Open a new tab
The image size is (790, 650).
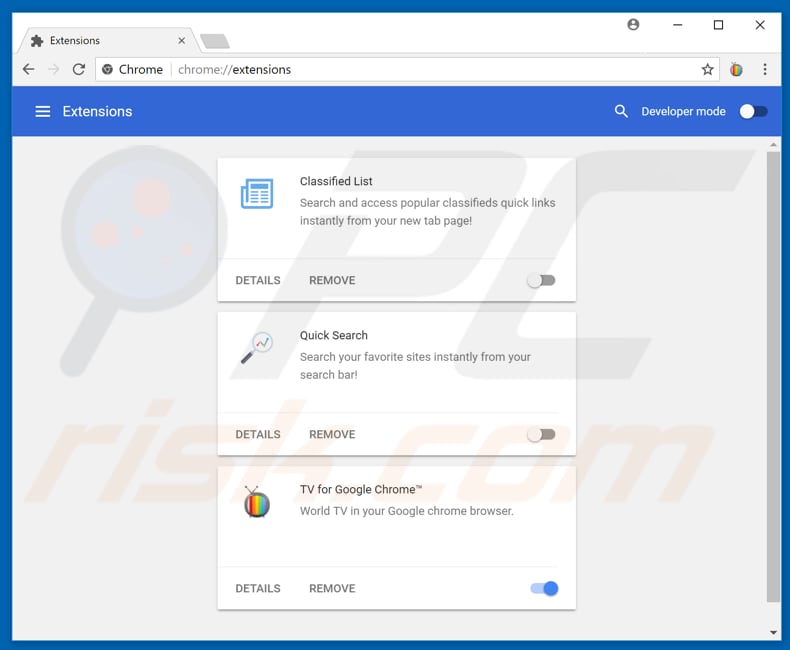(215, 41)
